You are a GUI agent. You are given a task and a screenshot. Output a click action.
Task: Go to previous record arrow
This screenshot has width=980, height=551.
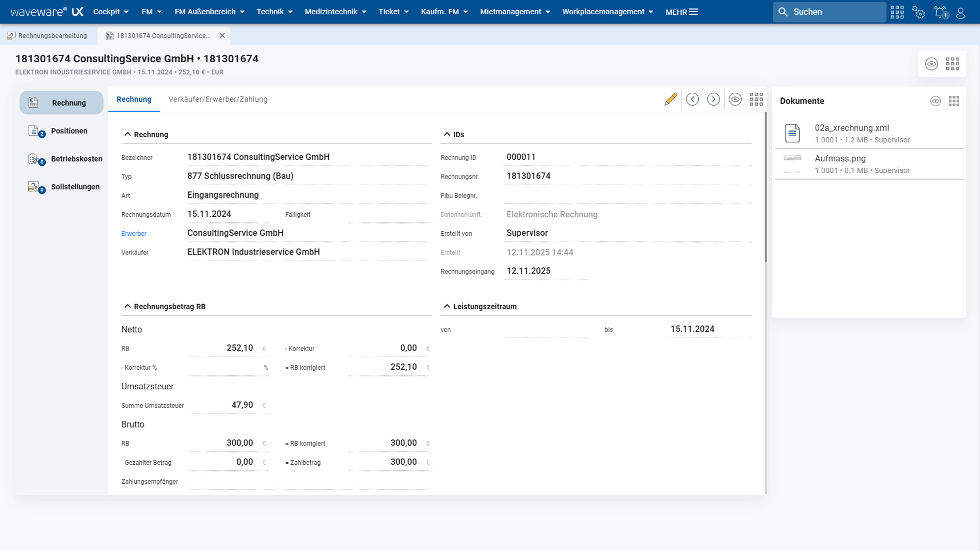pyautogui.click(x=692, y=99)
